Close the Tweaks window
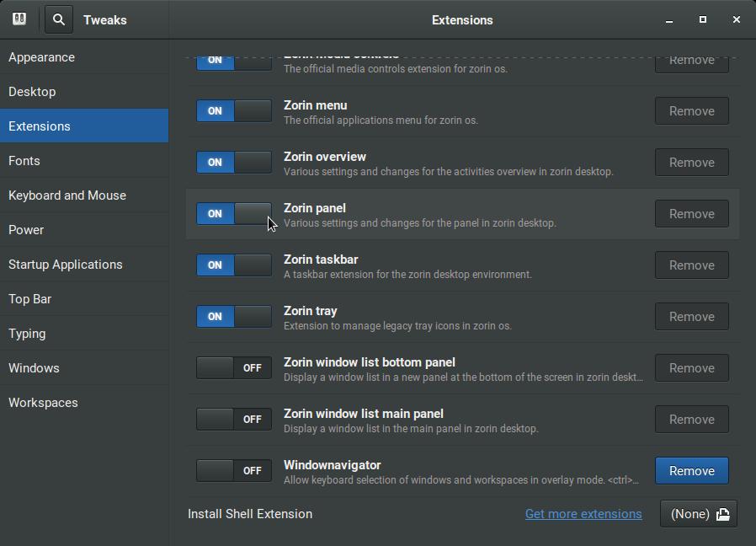Viewport: 756px width, 546px height. point(736,20)
